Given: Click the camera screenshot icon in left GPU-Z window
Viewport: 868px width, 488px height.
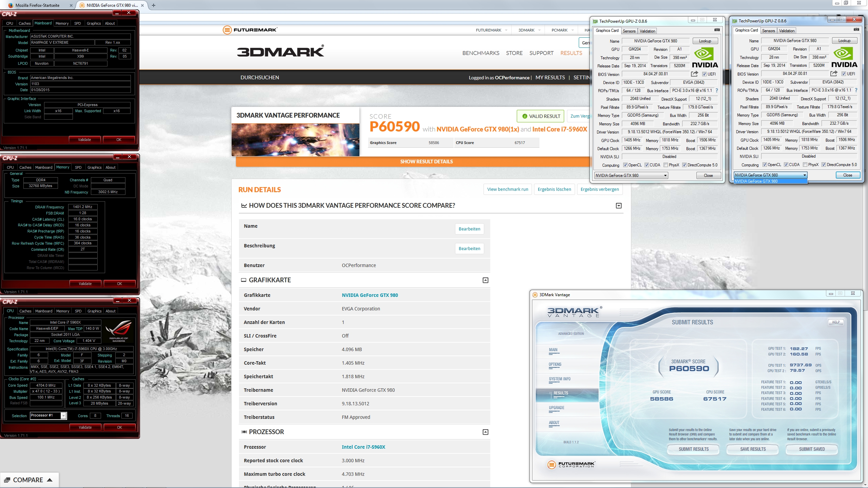Looking at the screenshot, I should click(x=717, y=30).
